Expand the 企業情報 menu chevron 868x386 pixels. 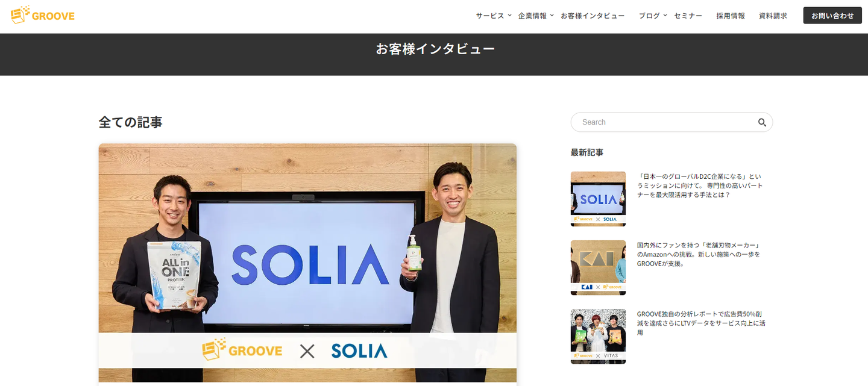tap(552, 15)
